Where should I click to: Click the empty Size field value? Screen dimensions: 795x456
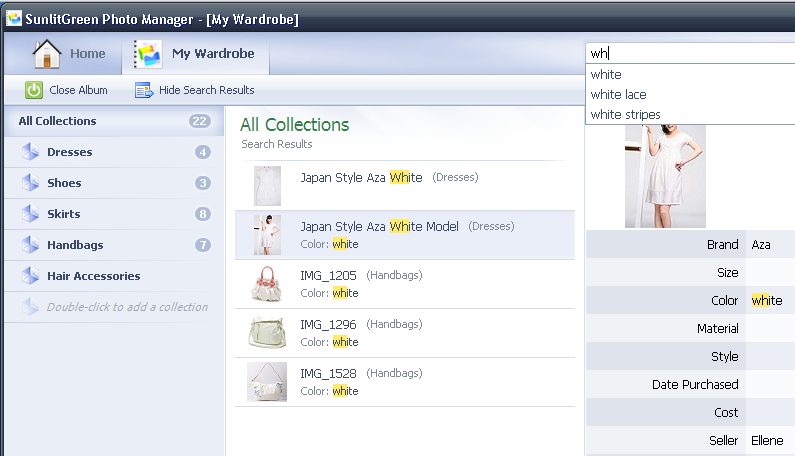771,272
